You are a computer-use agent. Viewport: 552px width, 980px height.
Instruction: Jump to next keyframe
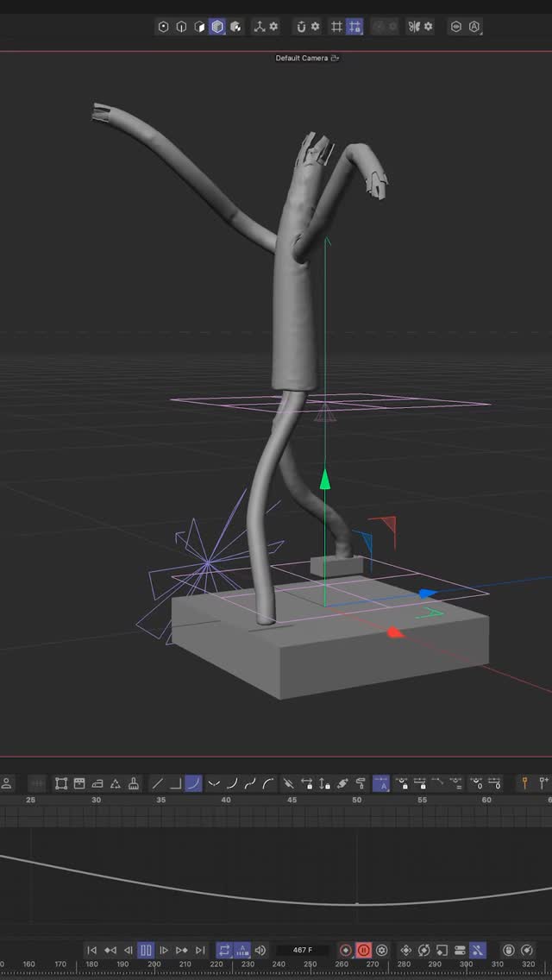182,950
